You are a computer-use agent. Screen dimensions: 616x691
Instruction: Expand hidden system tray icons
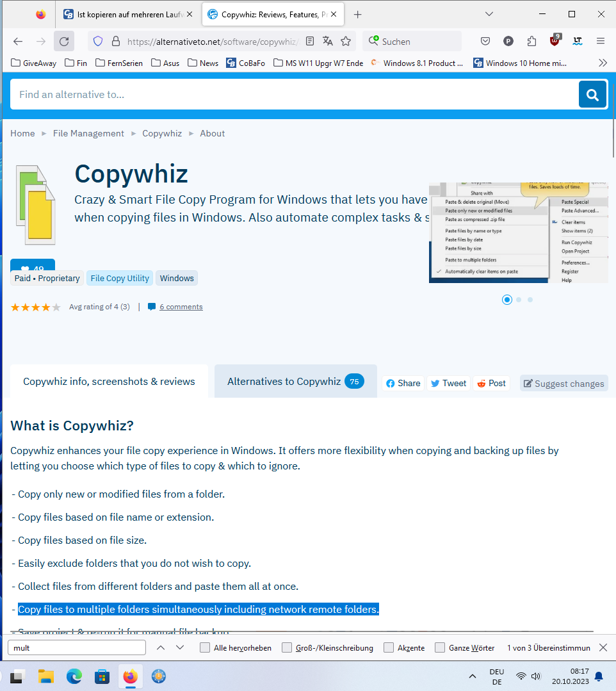[x=473, y=676]
